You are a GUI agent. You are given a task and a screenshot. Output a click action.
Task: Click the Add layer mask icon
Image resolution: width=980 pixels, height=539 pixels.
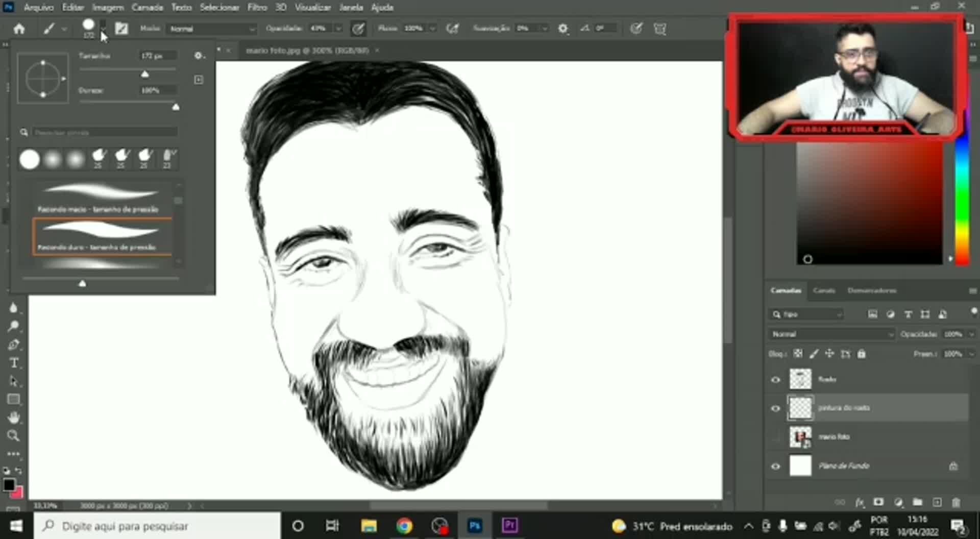tap(879, 503)
